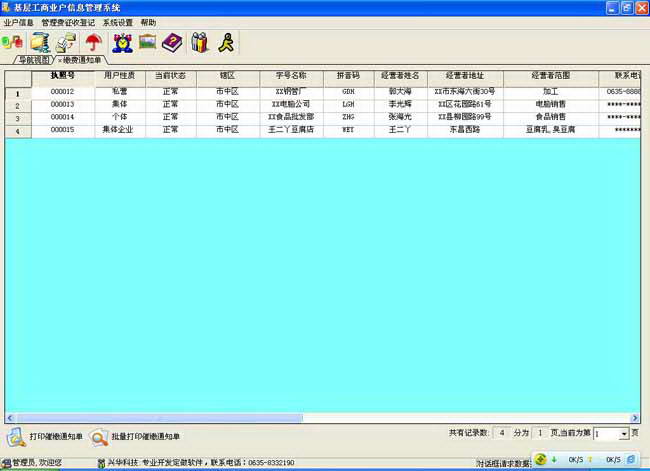Image resolution: width=650 pixels, height=471 pixels.
Task: Click the total pages field showing 1
Action: click(540, 433)
